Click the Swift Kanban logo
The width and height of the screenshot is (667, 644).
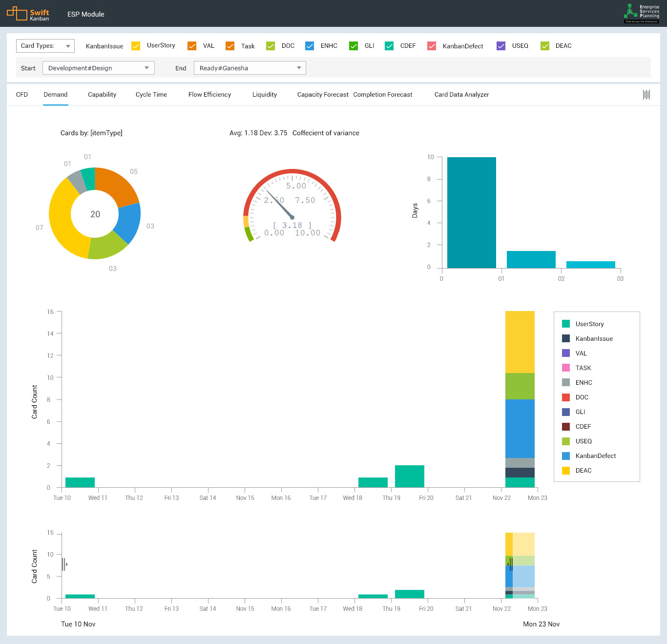[28, 14]
